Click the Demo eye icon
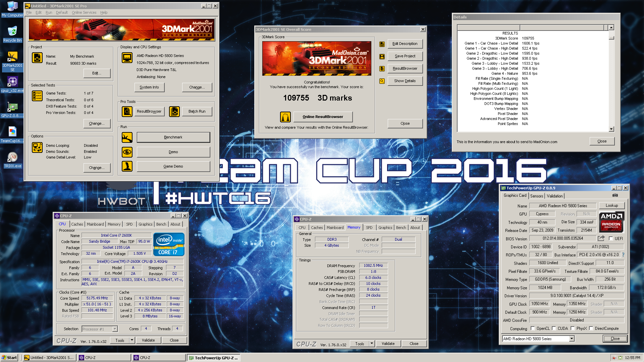The height and width of the screenshot is (362, 644). (127, 152)
